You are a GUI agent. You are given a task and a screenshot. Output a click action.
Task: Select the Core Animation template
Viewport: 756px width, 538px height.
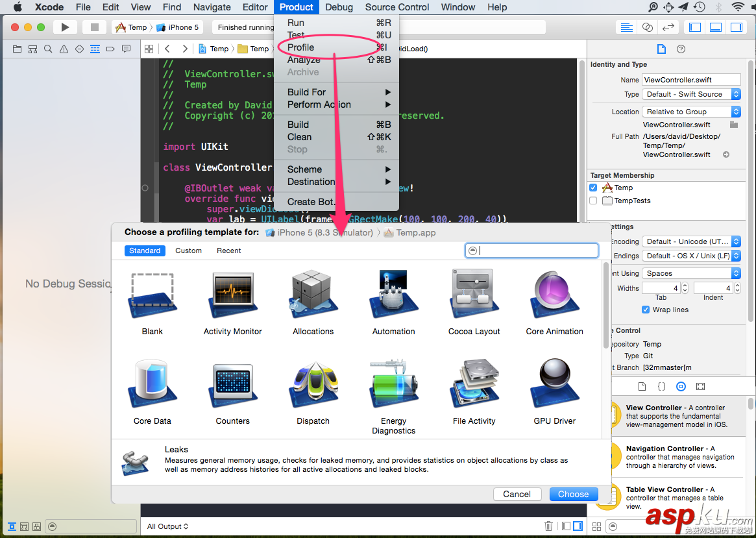click(554, 295)
